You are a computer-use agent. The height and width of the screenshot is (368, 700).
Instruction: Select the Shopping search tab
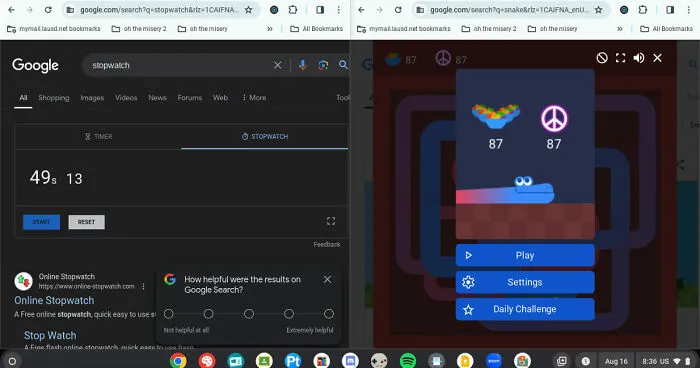54,97
